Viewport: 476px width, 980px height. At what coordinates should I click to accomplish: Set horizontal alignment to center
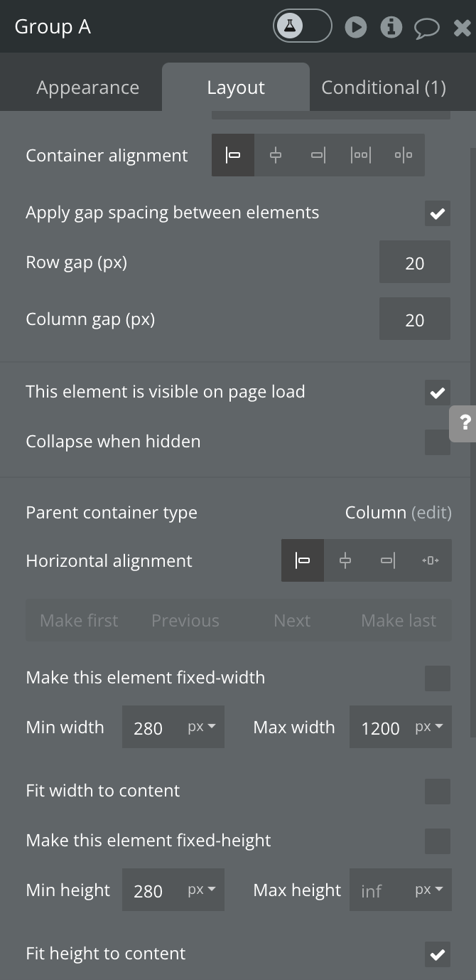tap(345, 560)
